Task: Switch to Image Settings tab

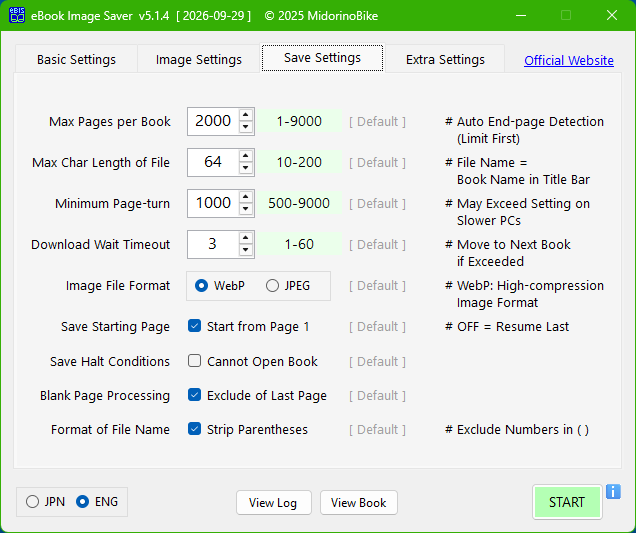Action: tap(199, 59)
